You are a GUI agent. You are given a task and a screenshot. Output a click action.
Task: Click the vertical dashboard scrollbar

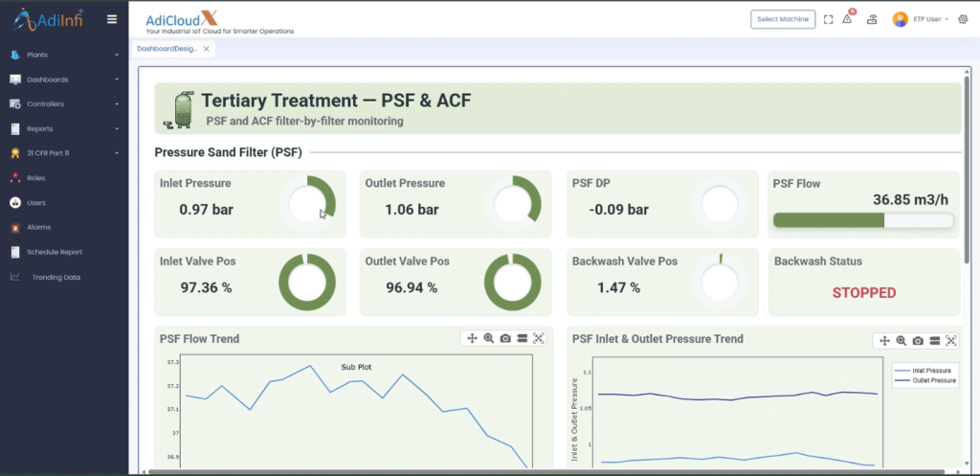pos(968,169)
